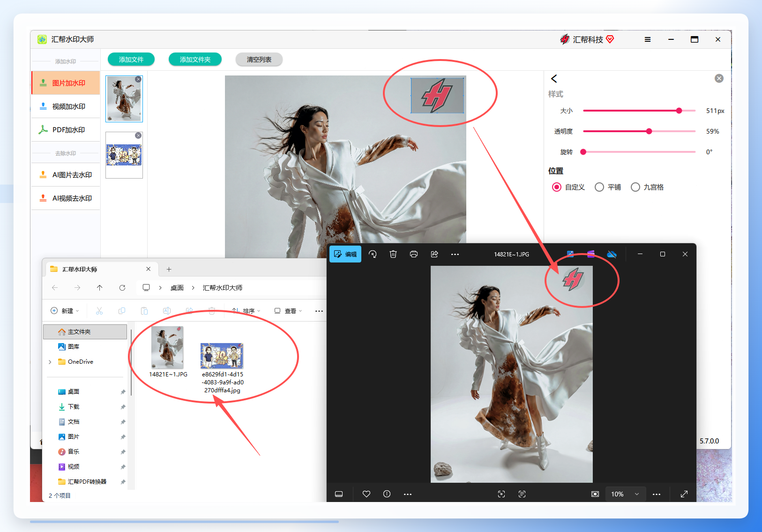Open the 10% zoom dropdown in Photos

point(625,494)
